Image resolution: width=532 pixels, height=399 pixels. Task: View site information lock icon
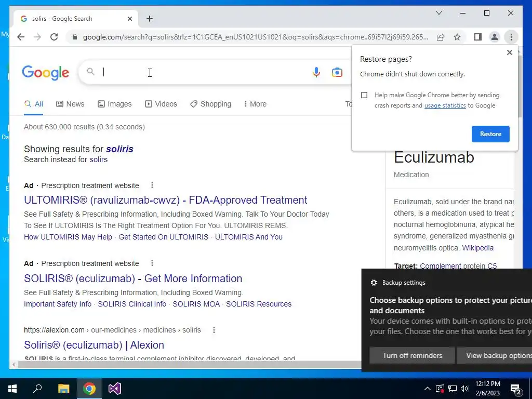75,37
